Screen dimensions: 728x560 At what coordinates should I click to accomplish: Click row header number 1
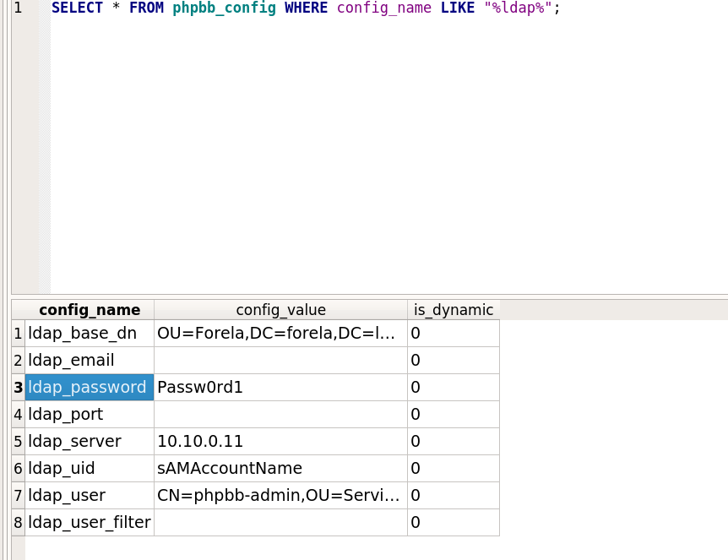[18, 334]
